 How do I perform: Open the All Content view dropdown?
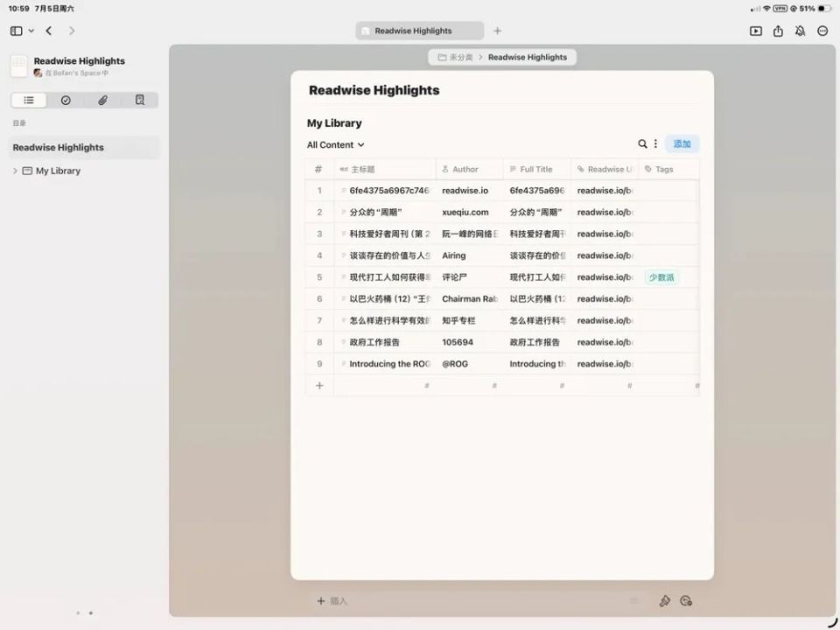pyautogui.click(x=335, y=144)
